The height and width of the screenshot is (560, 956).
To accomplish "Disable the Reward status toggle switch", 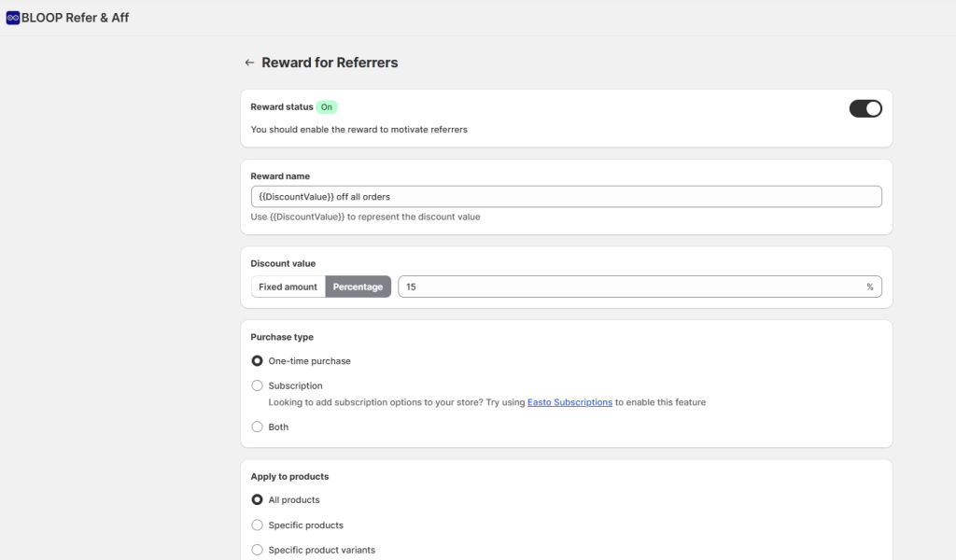I will tap(865, 108).
